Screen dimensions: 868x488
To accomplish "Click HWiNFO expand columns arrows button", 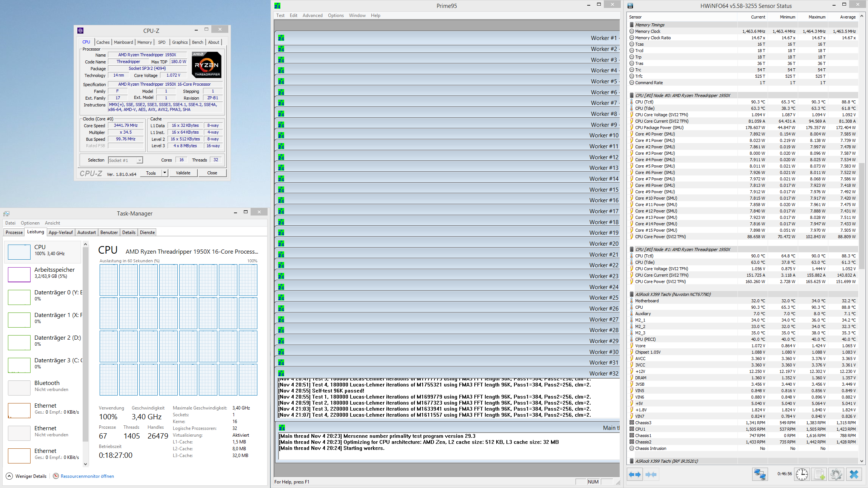I will pos(635,474).
